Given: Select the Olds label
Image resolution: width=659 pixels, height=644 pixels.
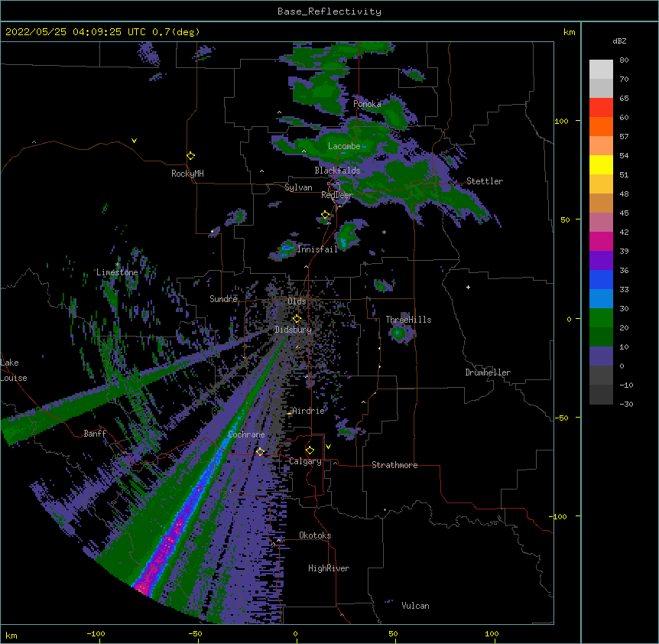Looking at the screenshot, I should click(297, 301).
